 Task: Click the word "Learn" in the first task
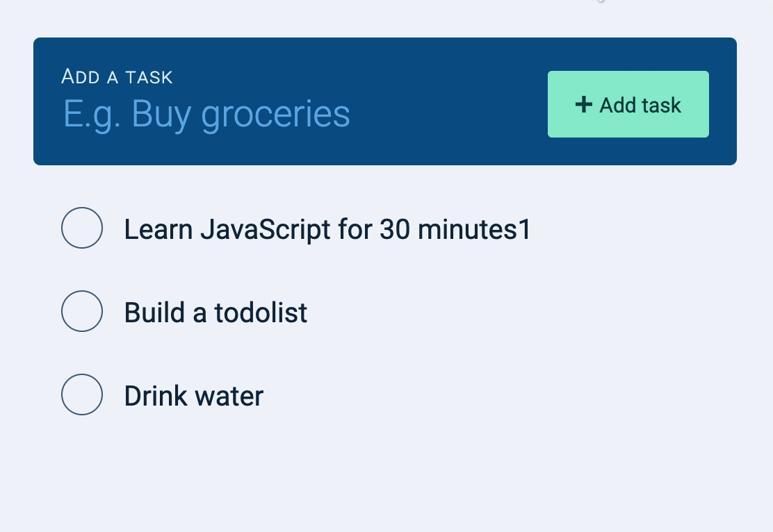point(158,229)
